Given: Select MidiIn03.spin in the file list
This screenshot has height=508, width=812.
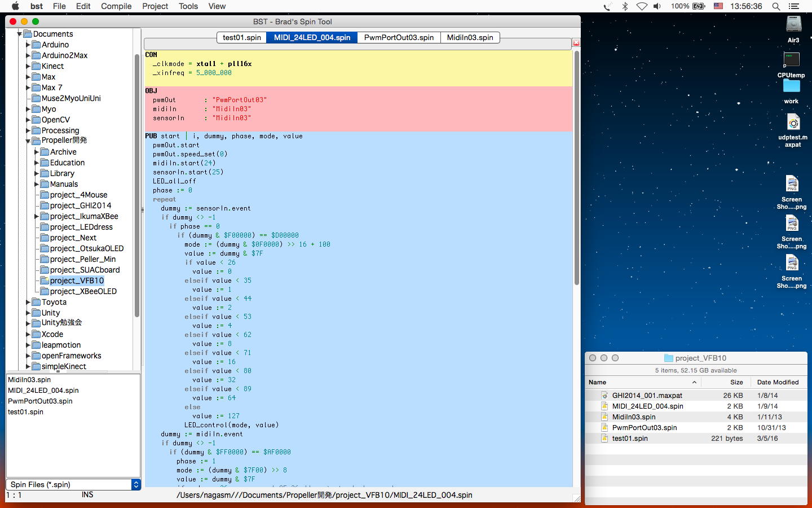Looking at the screenshot, I should click(x=29, y=380).
